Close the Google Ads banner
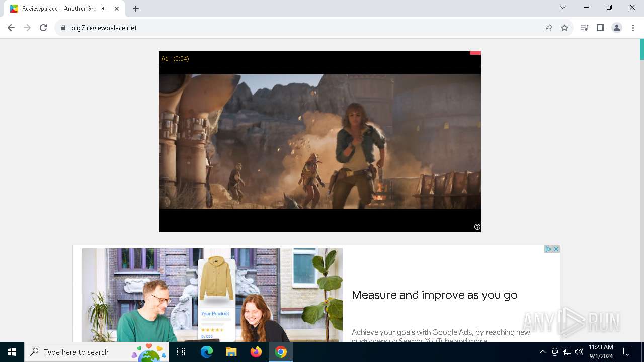 coord(556,249)
